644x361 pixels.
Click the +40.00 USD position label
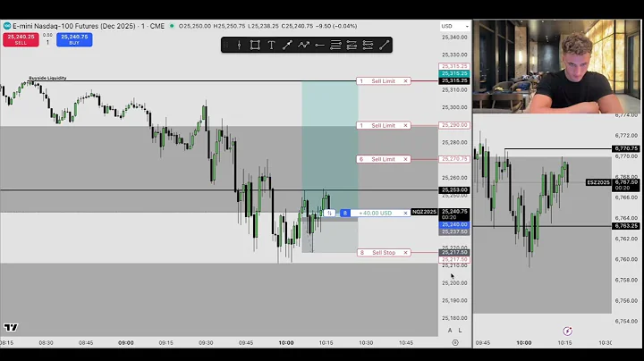[375, 213]
